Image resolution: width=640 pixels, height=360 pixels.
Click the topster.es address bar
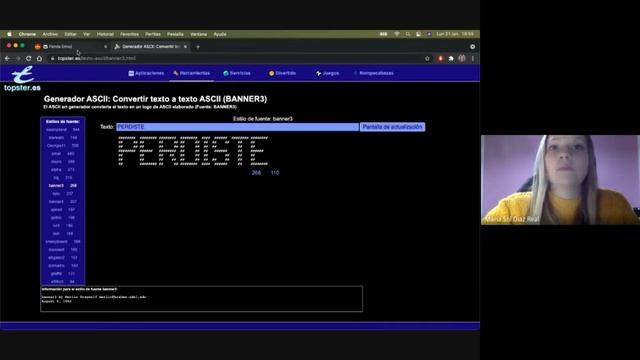tap(237, 58)
